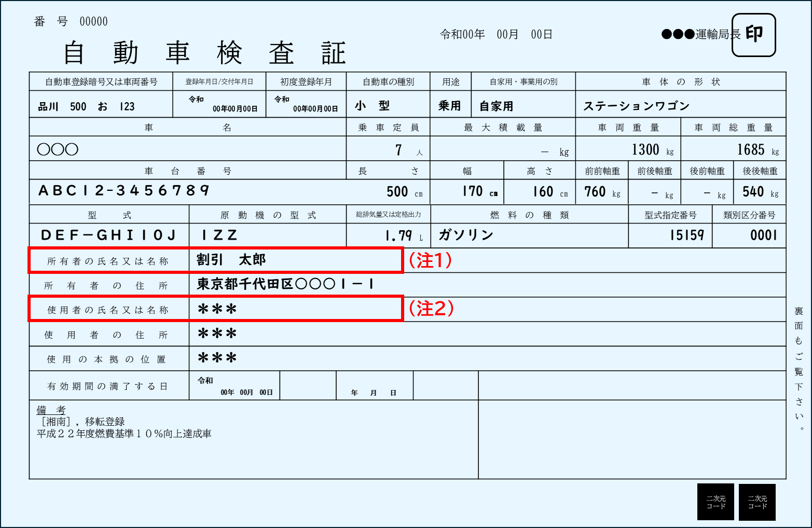Click the 自家用 private-use value
The width and height of the screenshot is (812, 528).
pos(496,106)
